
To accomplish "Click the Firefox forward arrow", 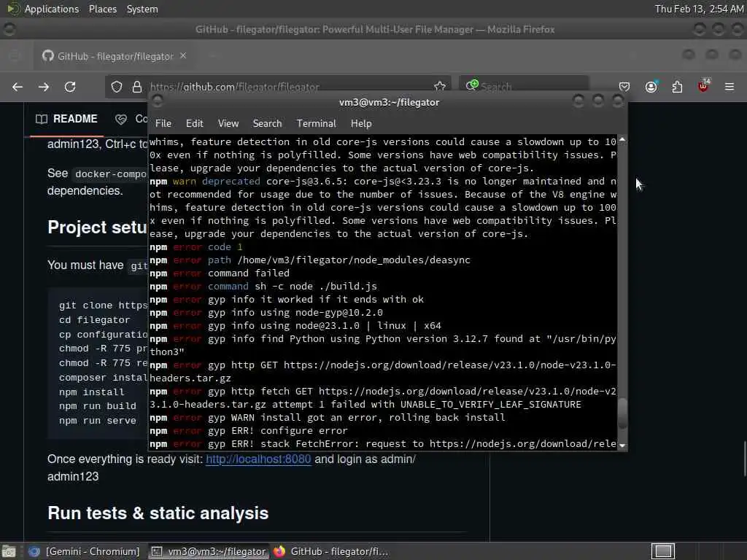I will [x=44, y=87].
